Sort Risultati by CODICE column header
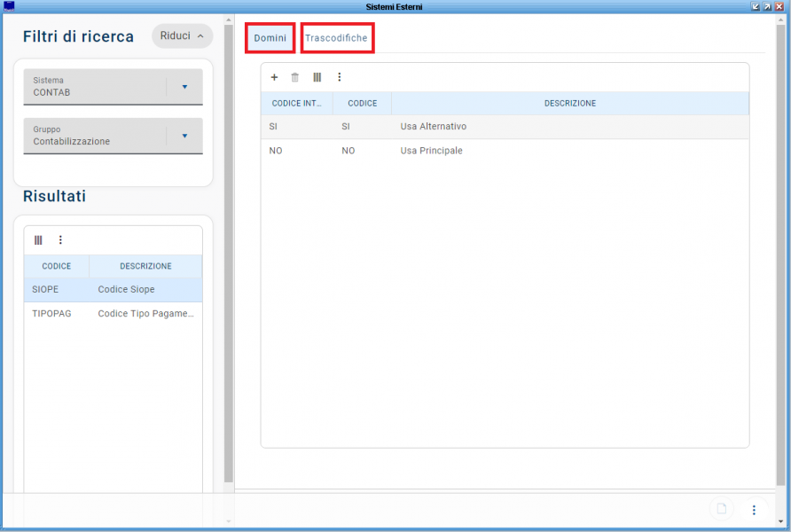This screenshot has width=791, height=532. pos(57,266)
